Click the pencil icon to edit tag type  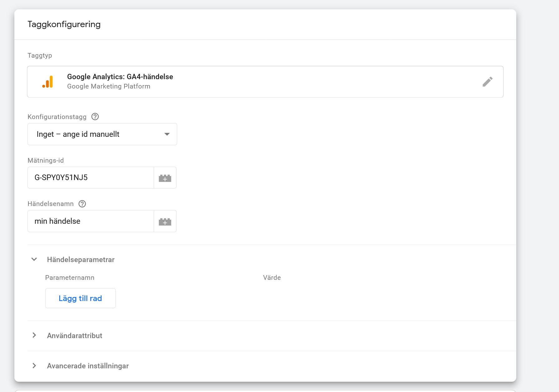point(488,81)
